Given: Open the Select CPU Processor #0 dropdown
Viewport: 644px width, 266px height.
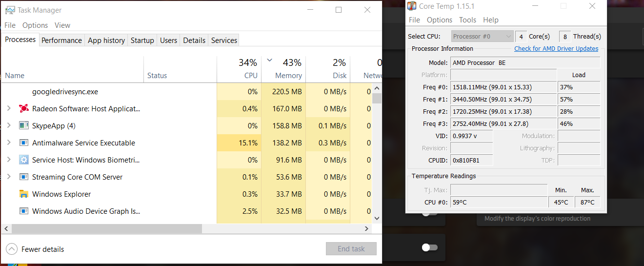Looking at the screenshot, I should [482, 36].
